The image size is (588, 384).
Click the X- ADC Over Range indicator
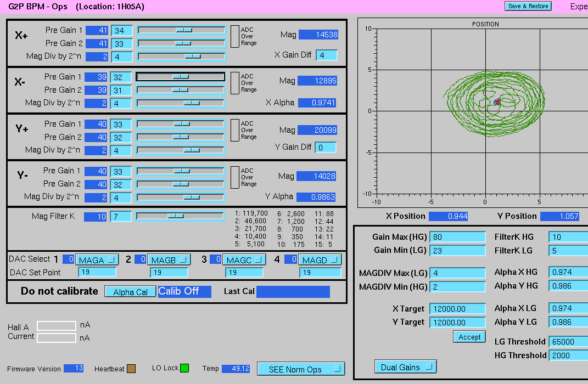[x=235, y=83]
